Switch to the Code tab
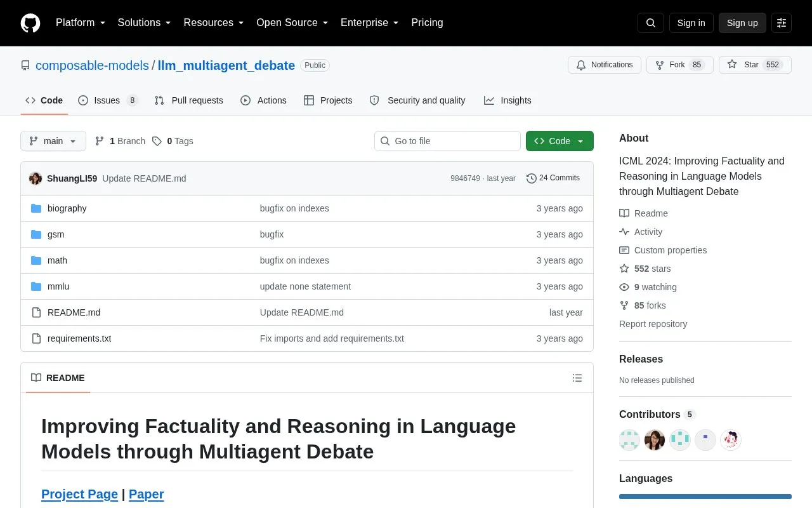The image size is (812, 508). [44, 100]
